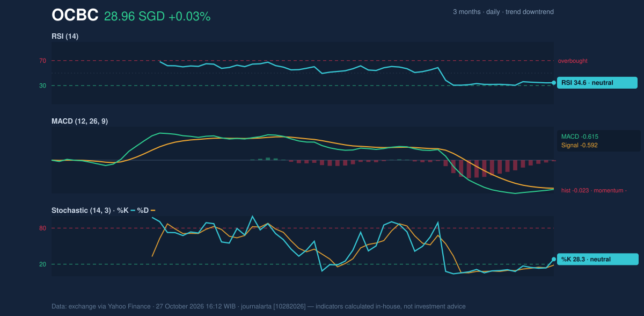This screenshot has width=644, height=316.
Task: Click the Stochastic 80 axis label
Action: pyautogui.click(x=42, y=228)
